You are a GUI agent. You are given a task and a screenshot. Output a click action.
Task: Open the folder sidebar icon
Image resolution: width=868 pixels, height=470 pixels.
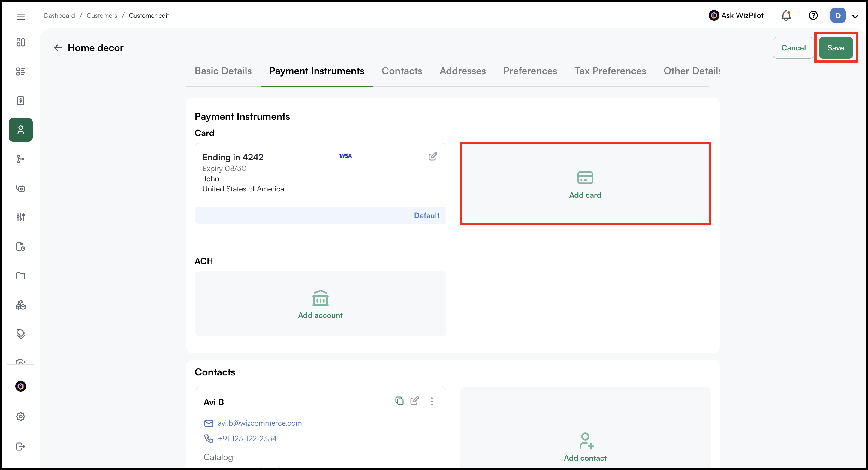(x=20, y=276)
